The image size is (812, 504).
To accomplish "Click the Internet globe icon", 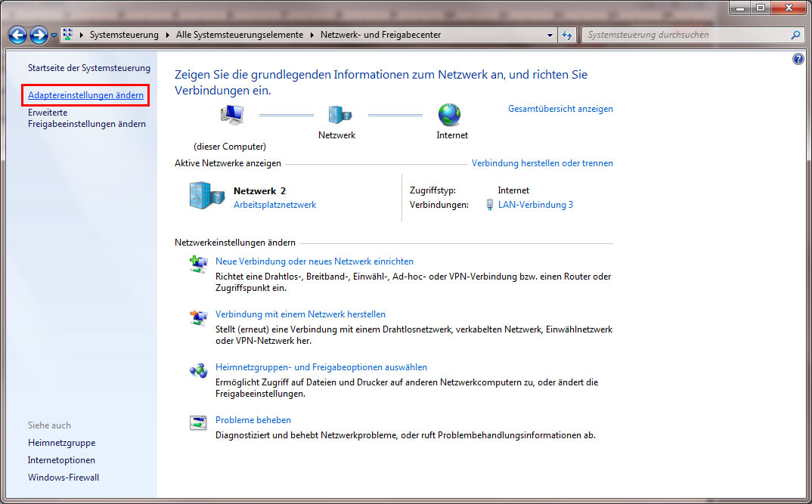I will pyautogui.click(x=450, y=113).
